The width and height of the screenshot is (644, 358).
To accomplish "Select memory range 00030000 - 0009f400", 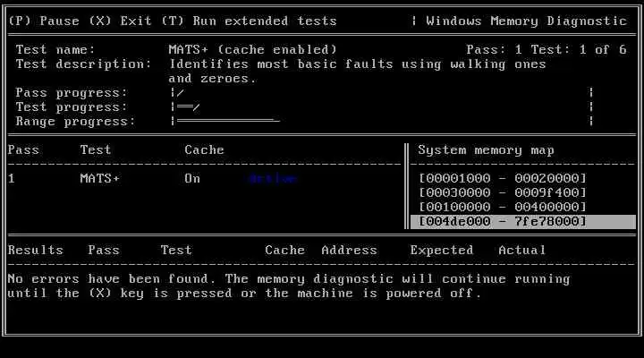I will coord(503,192).
